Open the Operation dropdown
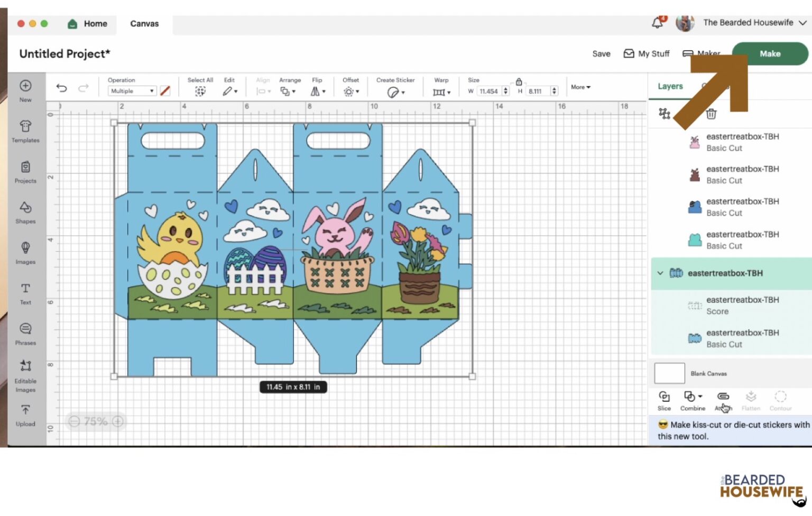Viewport: 812px width, 516px height. point(132,91)
